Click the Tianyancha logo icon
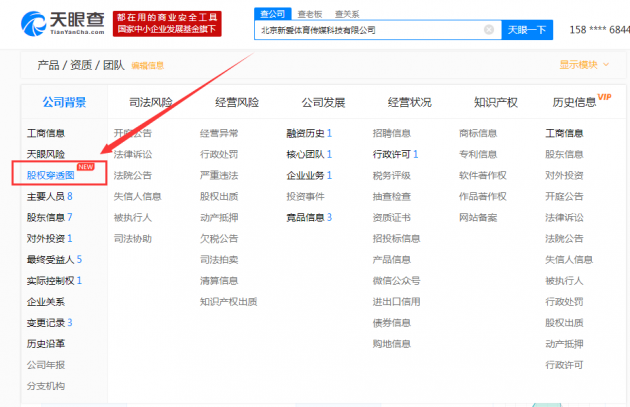The width and height of the screenshot is (630, 407). 34,23
